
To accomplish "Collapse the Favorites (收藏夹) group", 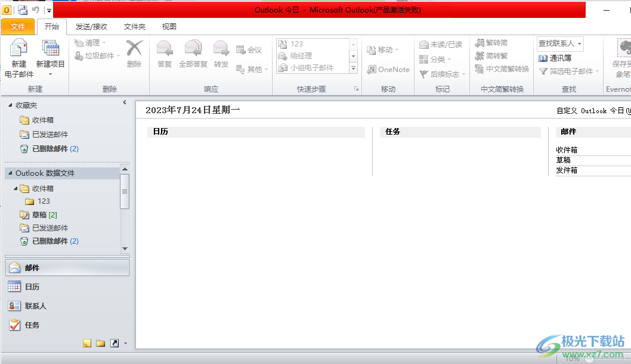I will [11, 105].
